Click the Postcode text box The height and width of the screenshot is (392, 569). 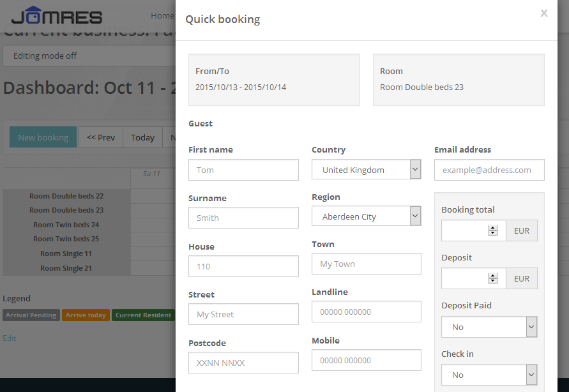pos(243,363)
